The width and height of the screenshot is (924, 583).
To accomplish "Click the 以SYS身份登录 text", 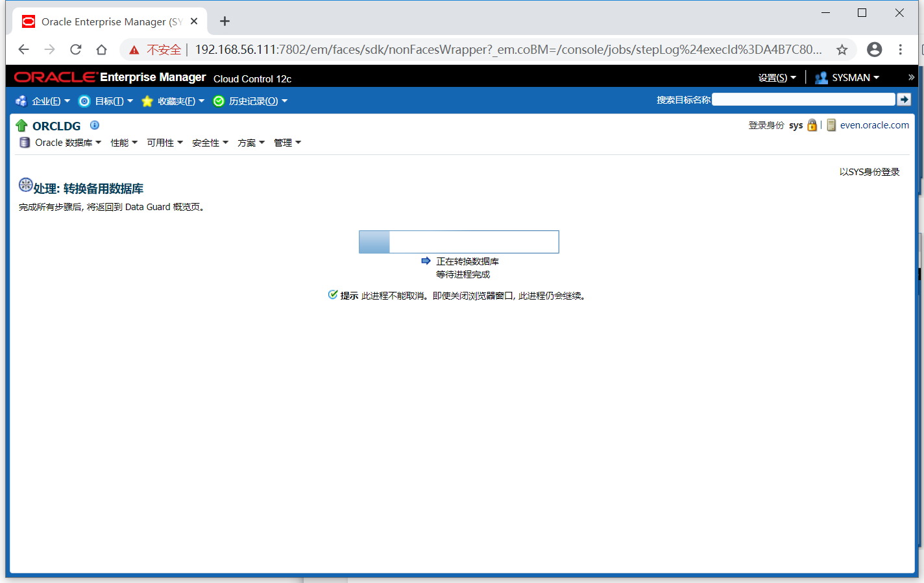I will coord(869,172).
